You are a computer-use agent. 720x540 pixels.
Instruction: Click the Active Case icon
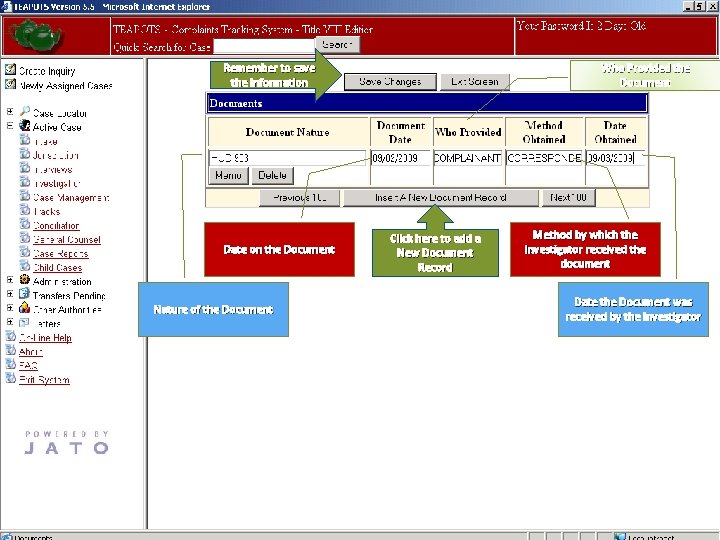point(25,126)
